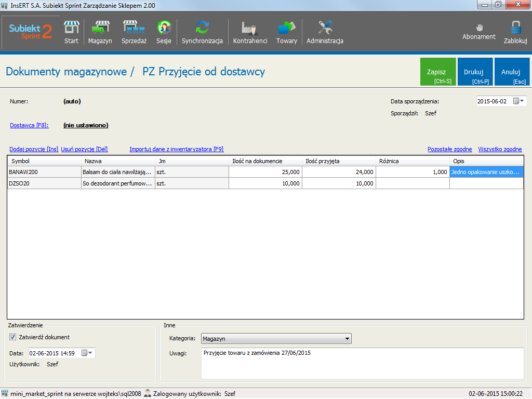Click the Nazwa column header
This screenshot has height=399, width=532.
click(118, 161)
